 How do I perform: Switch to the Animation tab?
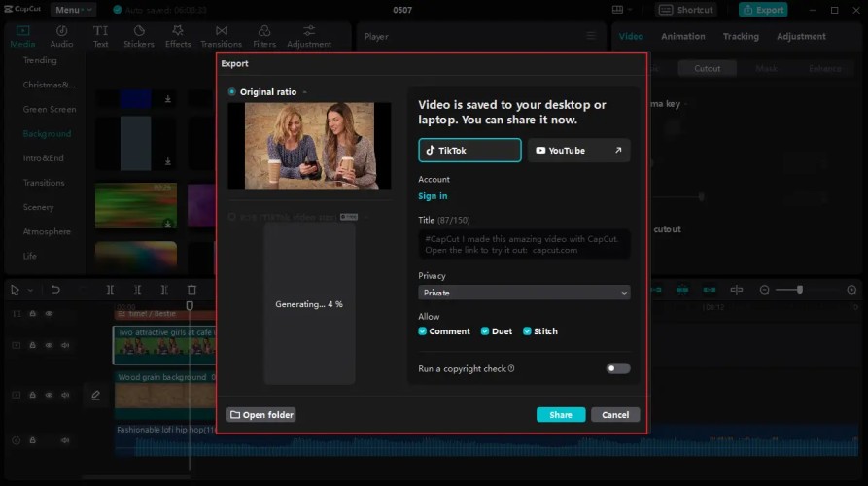[x=683, y=36]
